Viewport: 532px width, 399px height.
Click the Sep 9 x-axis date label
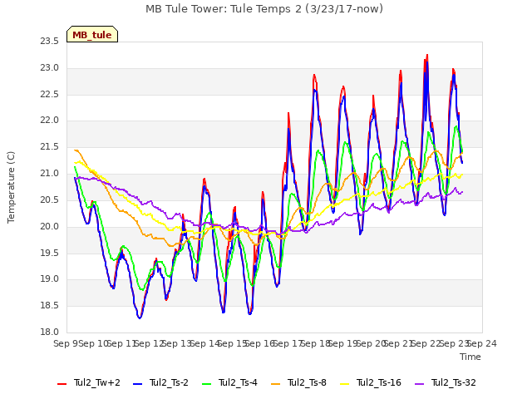click(x=66, y=343)
